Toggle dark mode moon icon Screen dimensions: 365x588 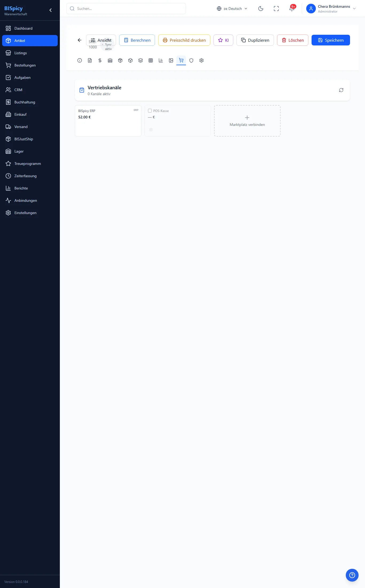coord(261,9)
